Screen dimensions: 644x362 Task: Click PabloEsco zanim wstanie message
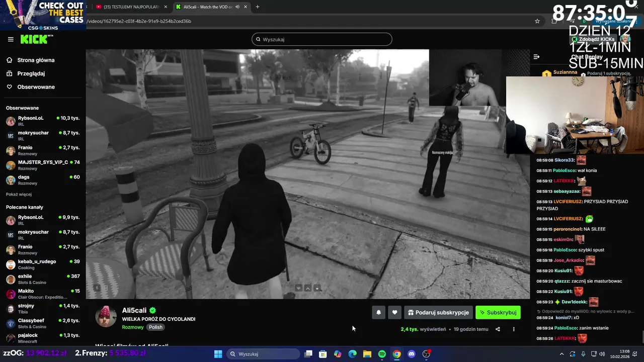pyautogui.click(x=573, y=328)
